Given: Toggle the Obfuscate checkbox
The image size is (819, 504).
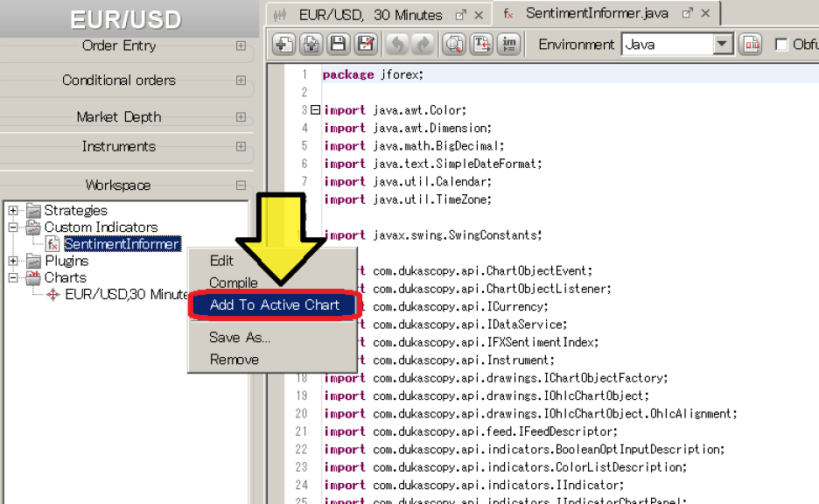Looking at the screenshot, I should 781,45.
